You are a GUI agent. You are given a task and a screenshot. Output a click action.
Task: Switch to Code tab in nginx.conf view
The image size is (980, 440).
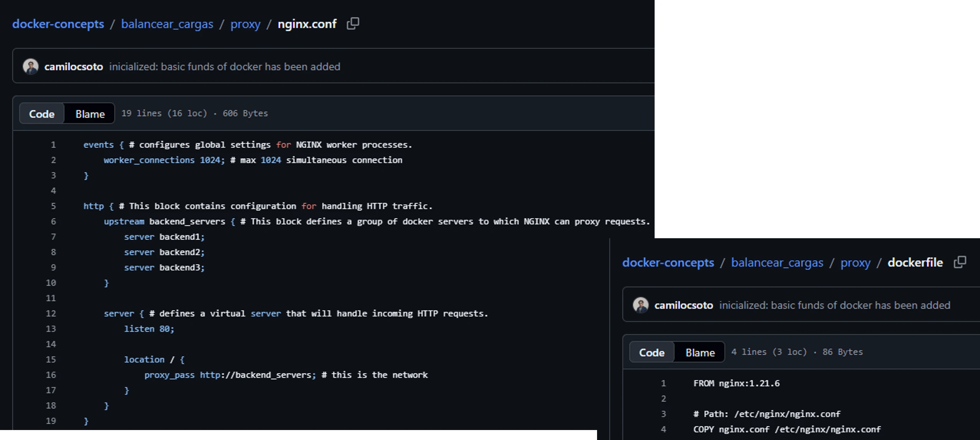click(42, 114)
